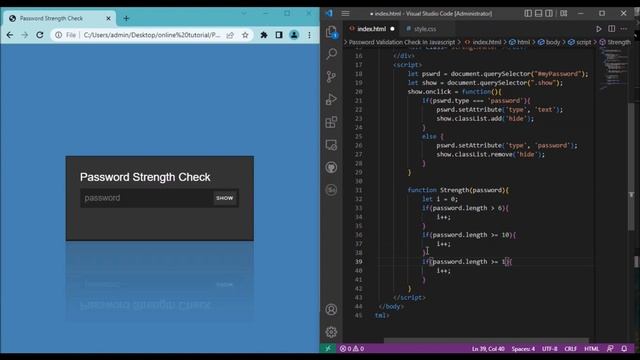640x360 pixels.
Task: Open the notifications bell in the status bar
Action: tap(624, 349)
